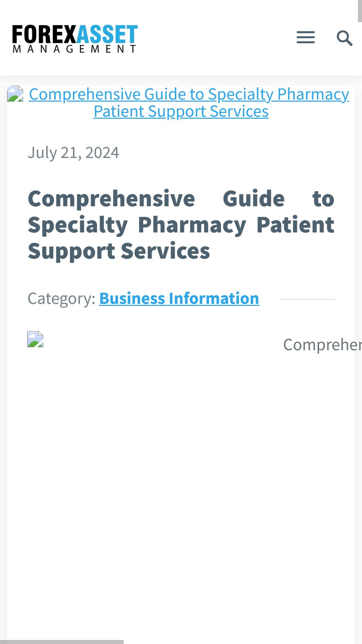Click the thin divider line after the category
362x644 pixels.
click(307, 299)
